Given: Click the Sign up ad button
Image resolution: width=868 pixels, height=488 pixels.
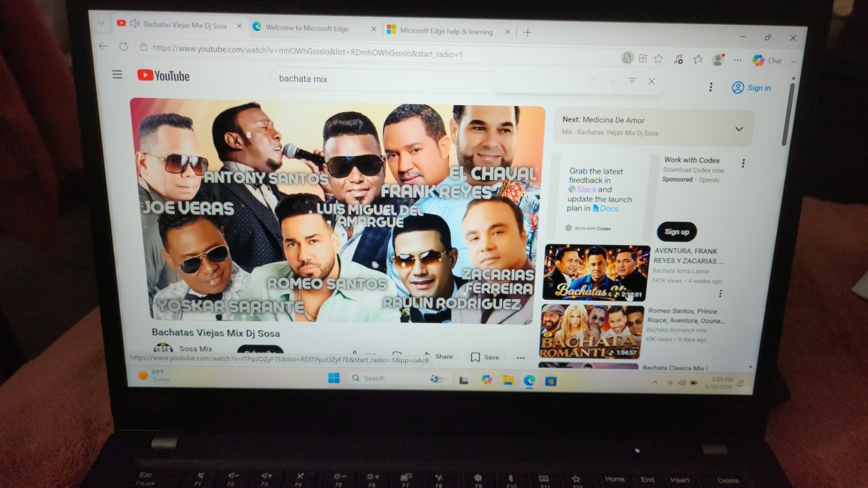Looking at the screenshot, I should [677, 232].
